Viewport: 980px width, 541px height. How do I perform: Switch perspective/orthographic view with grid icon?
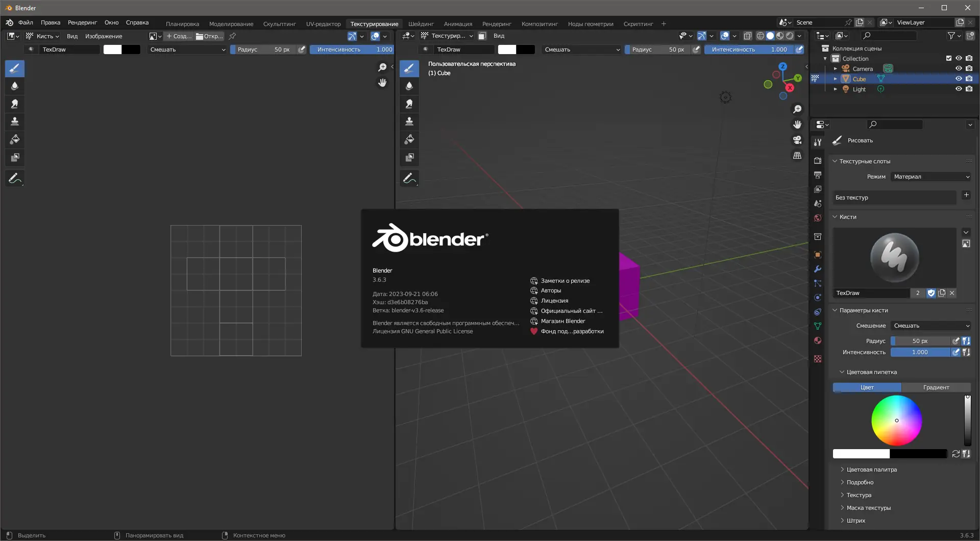point(797,155)
